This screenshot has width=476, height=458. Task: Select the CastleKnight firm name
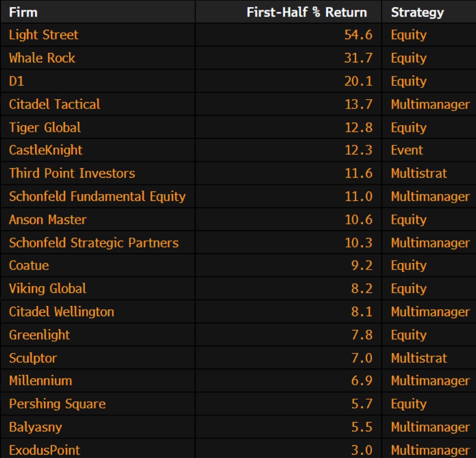(x=46, y=150)
